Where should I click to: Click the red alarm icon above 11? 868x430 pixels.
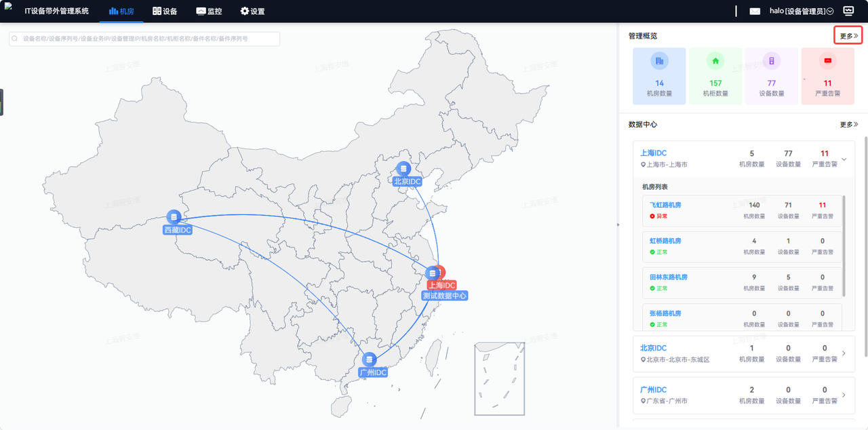[x=828, y=61]
